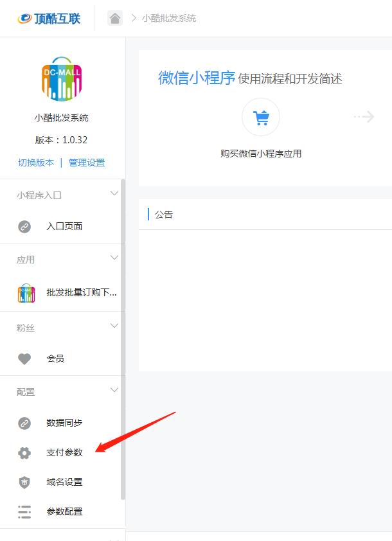Click the heart icon beside 会员
392x541 pixels.
pyautogui.click(x=24, y=359)
